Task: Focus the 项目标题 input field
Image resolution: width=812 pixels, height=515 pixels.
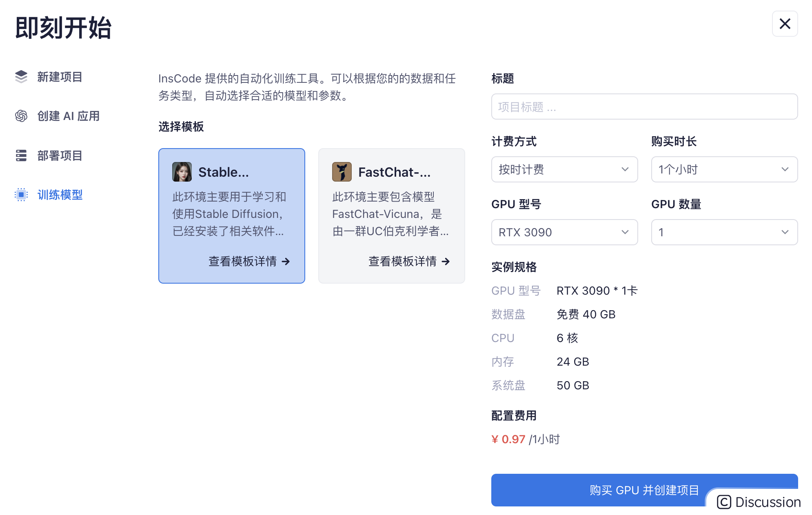Action: pos(644,107)
